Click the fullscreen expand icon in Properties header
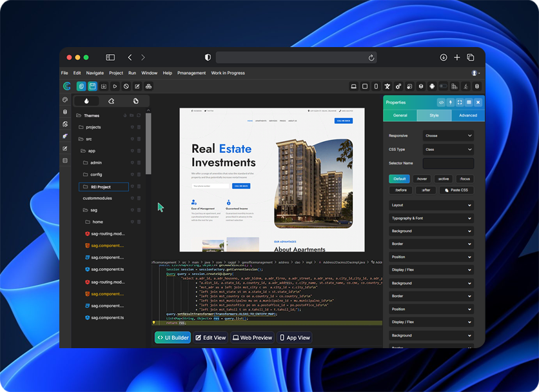 click(460, 103)
